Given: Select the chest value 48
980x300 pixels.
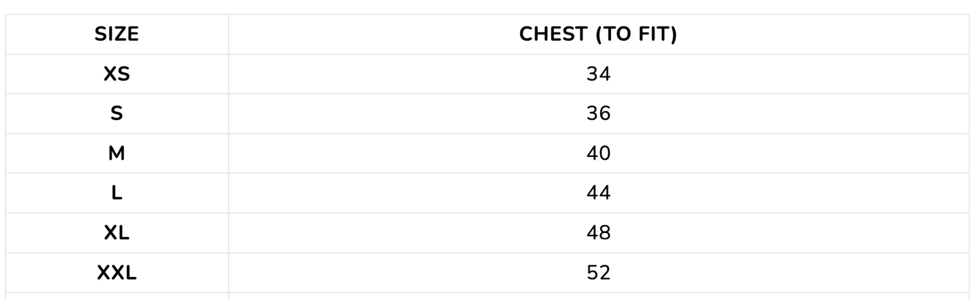Looking at the screenshot, I should tap(598, 234).
